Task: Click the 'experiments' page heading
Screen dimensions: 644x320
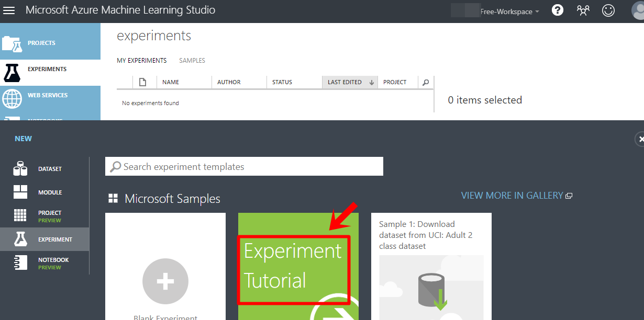Action: pos(154,36)
